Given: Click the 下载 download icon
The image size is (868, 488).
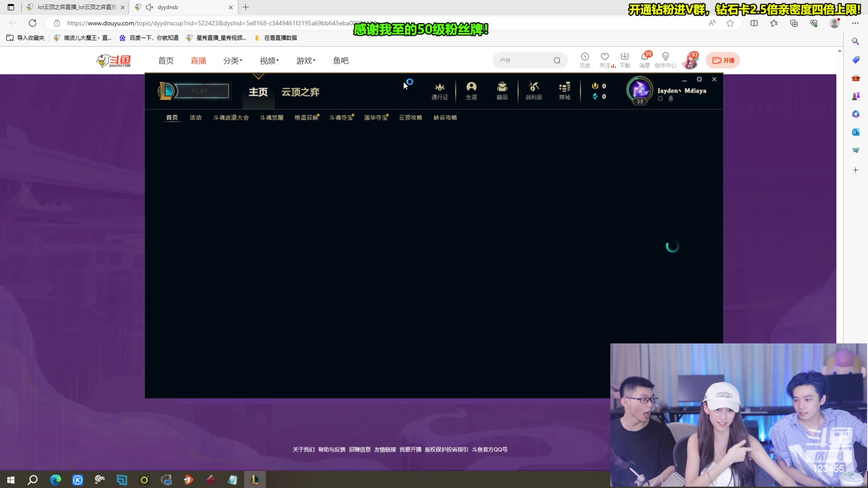Looking at the screenshot, I should pos(624,60).
